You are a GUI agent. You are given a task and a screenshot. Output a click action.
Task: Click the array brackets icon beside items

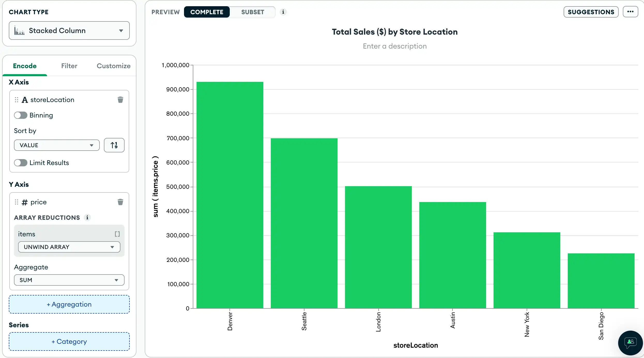pos(117,234)
